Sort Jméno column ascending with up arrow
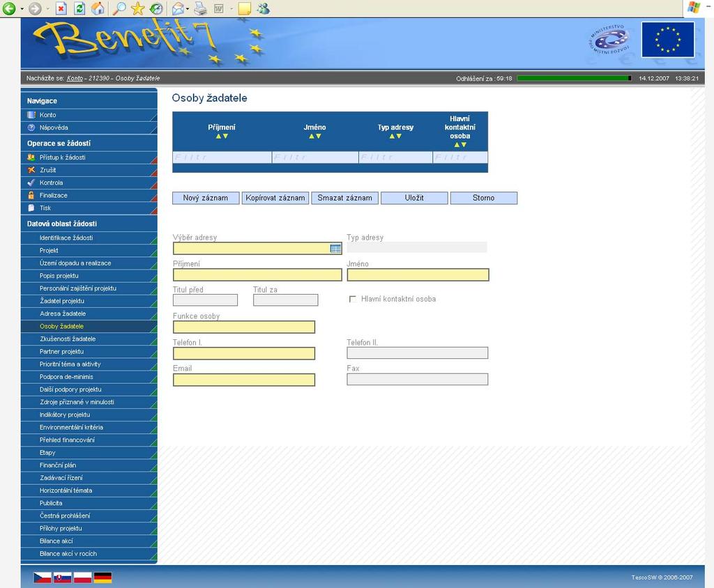 (x=312, y=136)
